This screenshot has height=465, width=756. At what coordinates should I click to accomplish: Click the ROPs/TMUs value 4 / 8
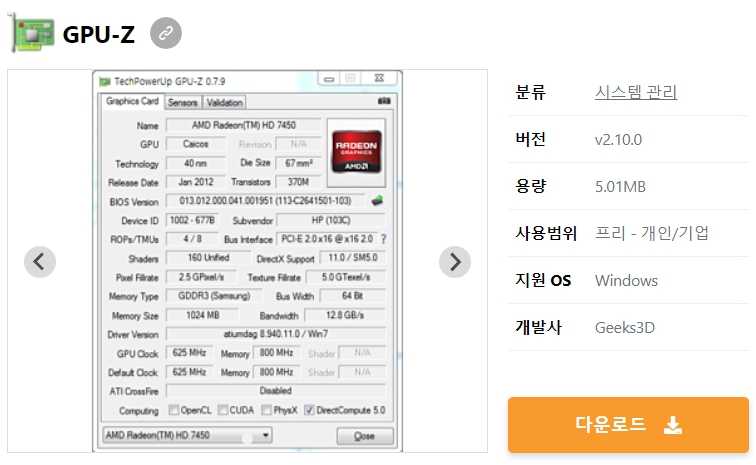pos(192,239)
